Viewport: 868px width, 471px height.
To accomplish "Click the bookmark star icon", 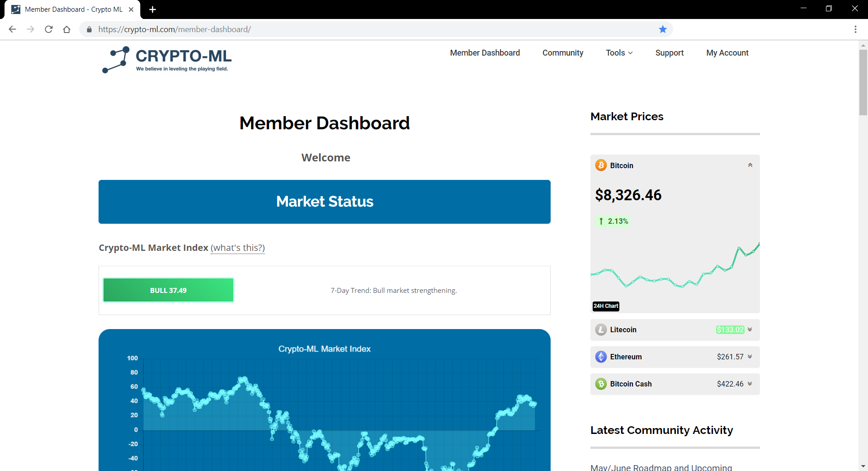I will pos(663,29).
